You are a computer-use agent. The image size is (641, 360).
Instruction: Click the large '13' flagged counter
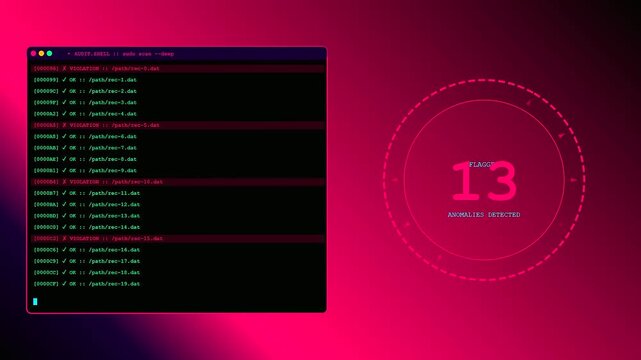[x=484, y=181]
